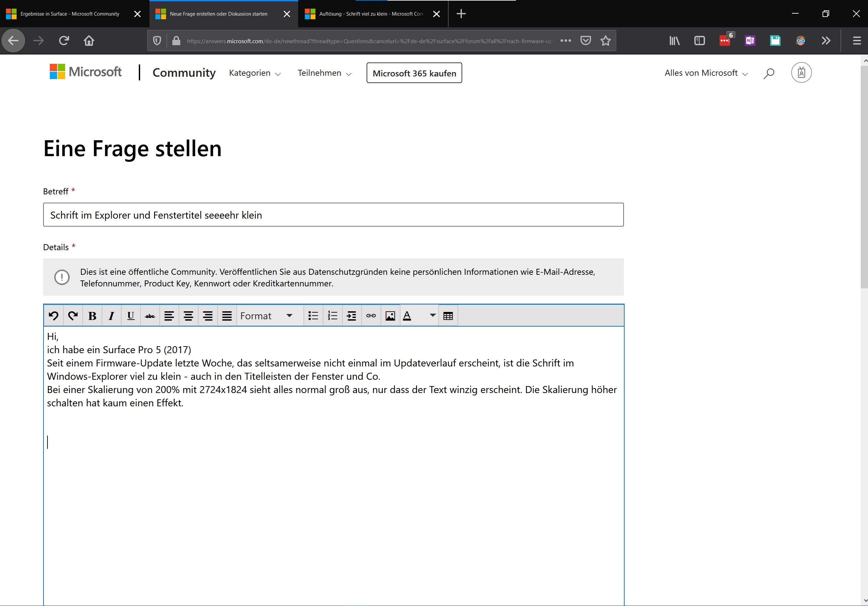Expand the Teilnehmen menu
Screen dimensions: 868x606
(324, 73)
